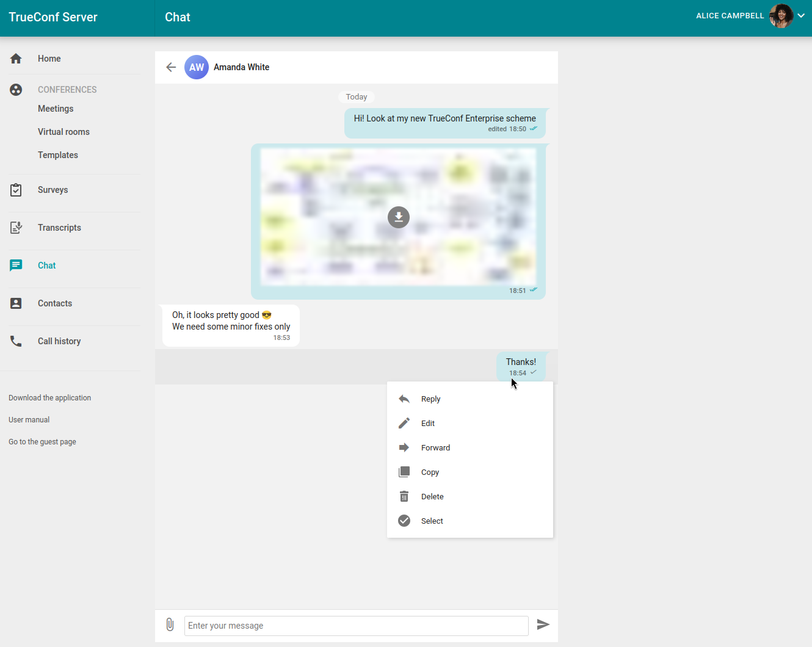Click the back arrow beside Amanda White

tap(171, 67)
